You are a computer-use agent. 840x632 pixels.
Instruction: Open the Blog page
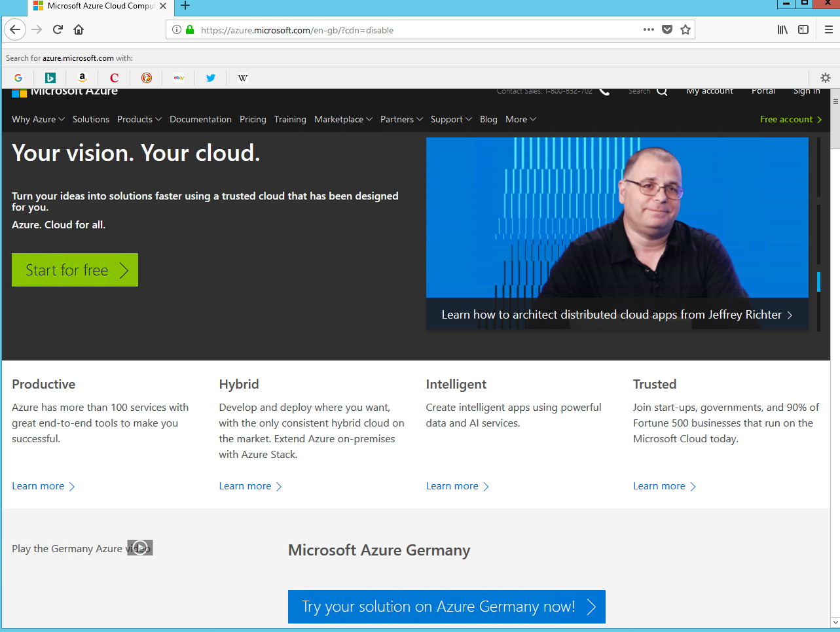[488, 119]
